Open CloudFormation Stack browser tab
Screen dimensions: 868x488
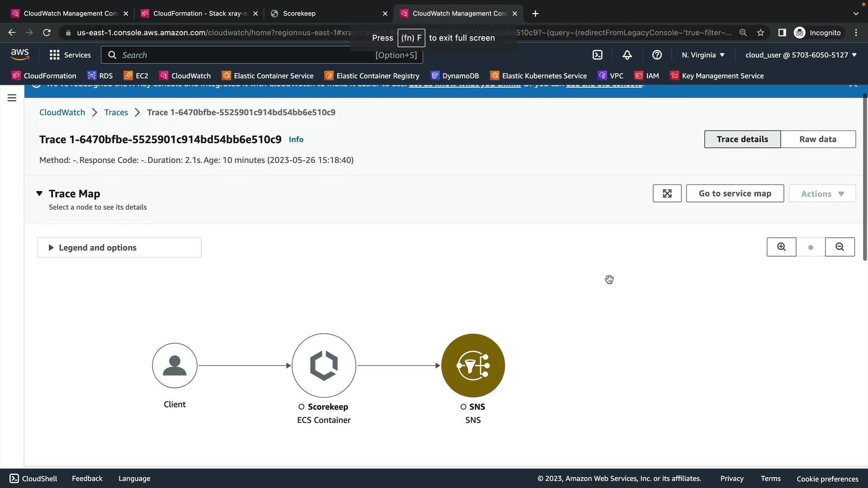pos(199,14)
